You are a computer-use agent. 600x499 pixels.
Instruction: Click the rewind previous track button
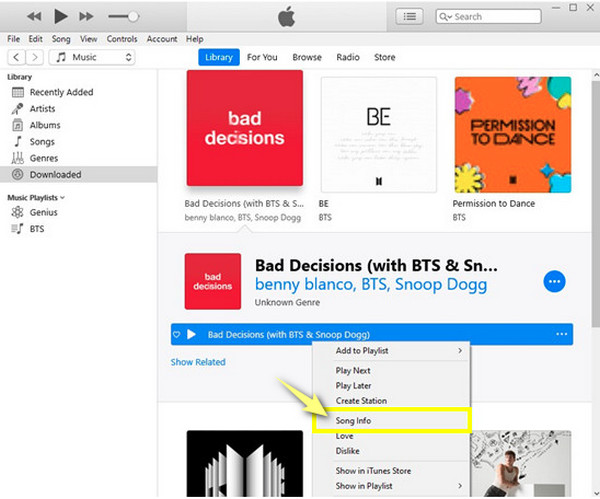click(34, 16)
